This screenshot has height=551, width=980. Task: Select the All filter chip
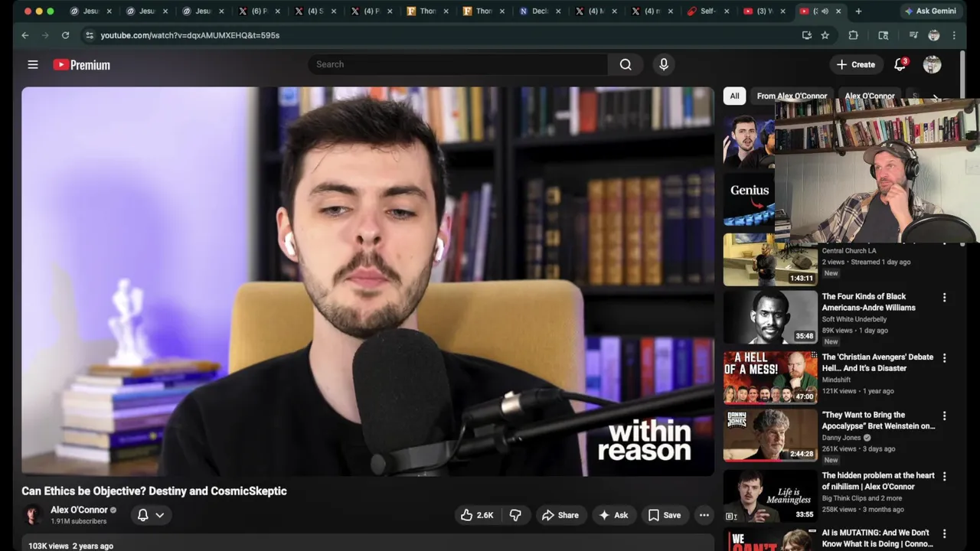(x=734, y=96)
